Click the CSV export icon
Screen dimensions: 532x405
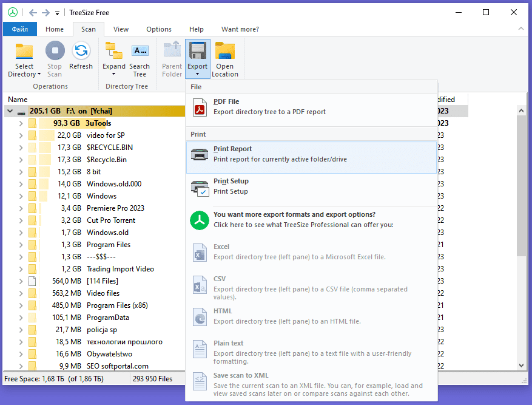pos(200,285)
